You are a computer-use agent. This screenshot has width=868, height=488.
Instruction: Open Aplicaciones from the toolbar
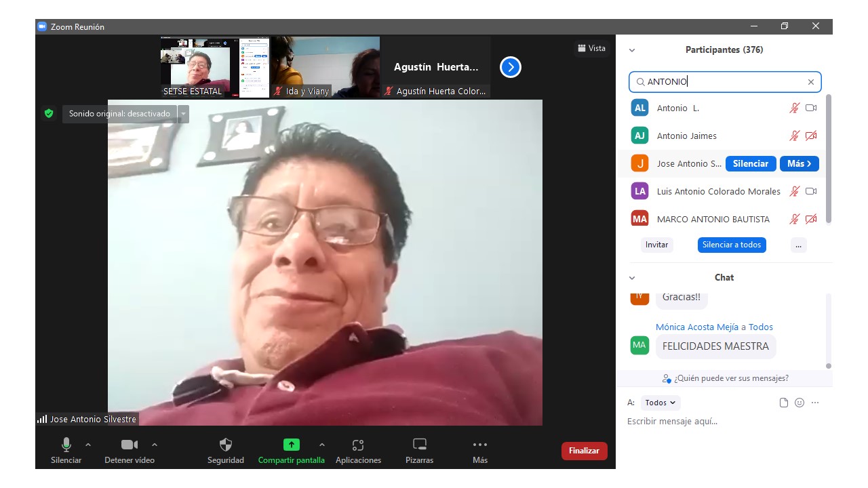[358, 445]
